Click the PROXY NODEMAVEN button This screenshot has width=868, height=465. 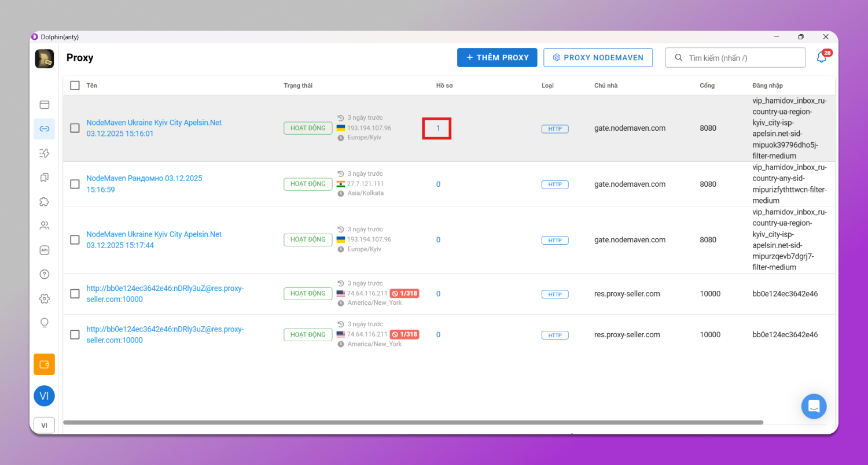coord(598,58)
